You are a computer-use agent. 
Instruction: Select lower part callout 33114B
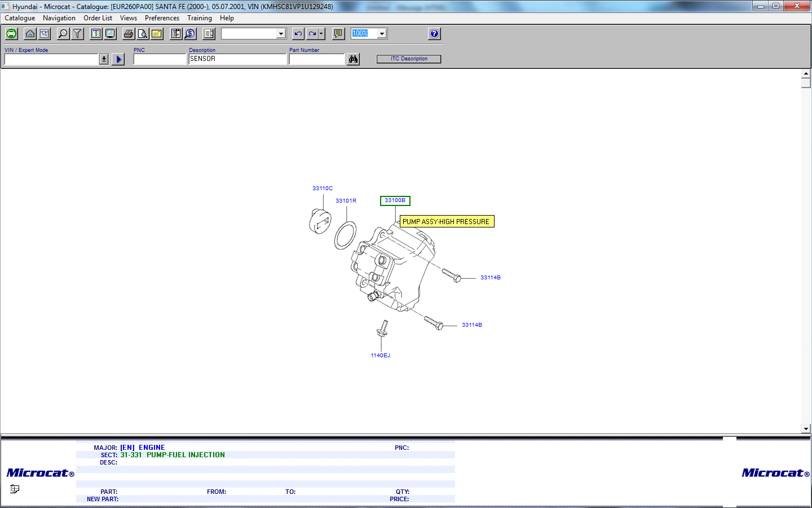coord(472,325)
